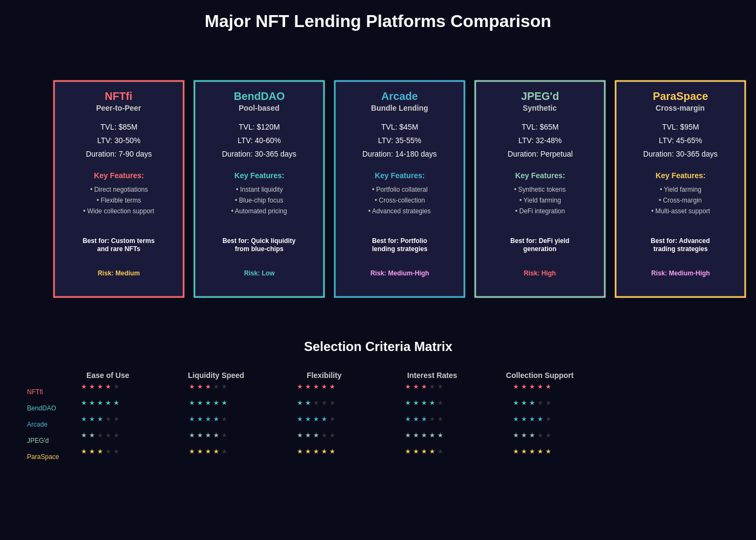The height and width of the screenshot is (540, 756).
Task: Select the 'Peer-to-Peer' subtitle under NFTfi
Action: pyautogui.click(x=119, y=108)
